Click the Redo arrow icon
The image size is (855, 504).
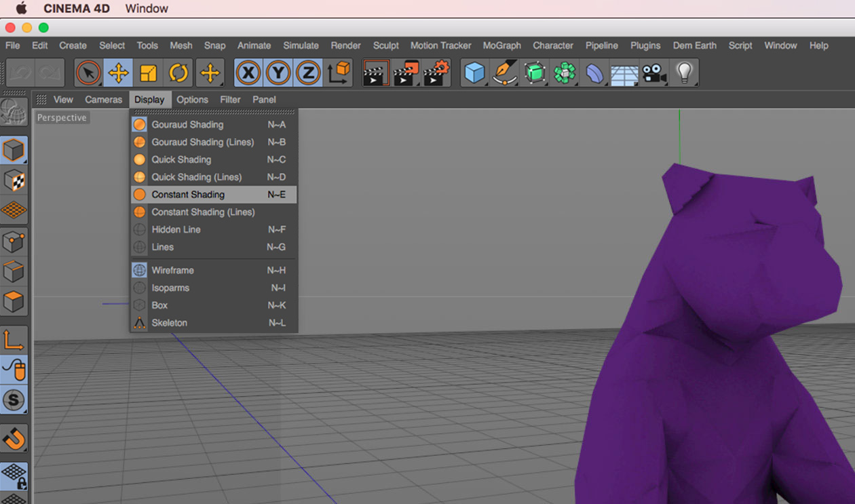pos(50,73)
